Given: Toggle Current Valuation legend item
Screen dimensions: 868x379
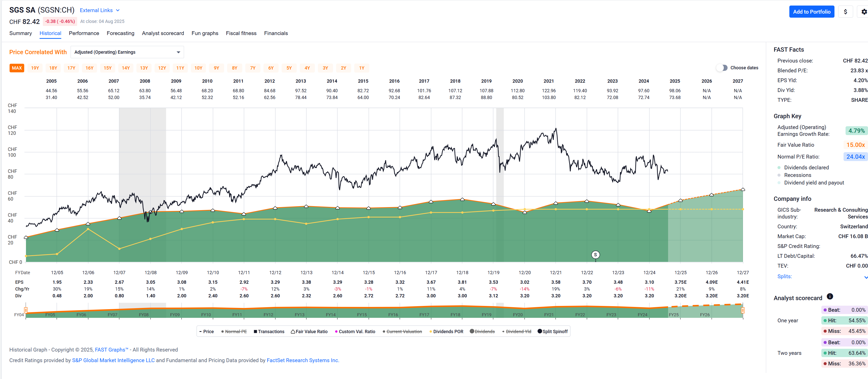Looking at the screenshot, I should point(402,331).
